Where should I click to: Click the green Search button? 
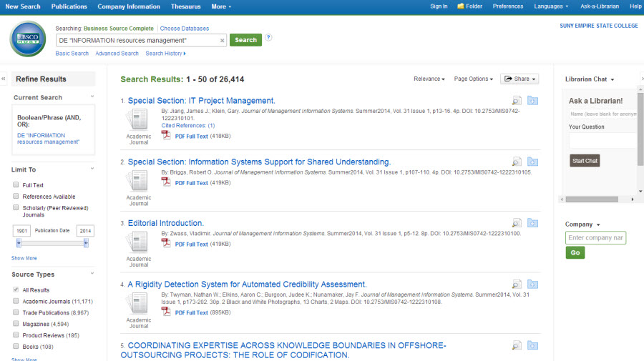click(x=245, y=40)
